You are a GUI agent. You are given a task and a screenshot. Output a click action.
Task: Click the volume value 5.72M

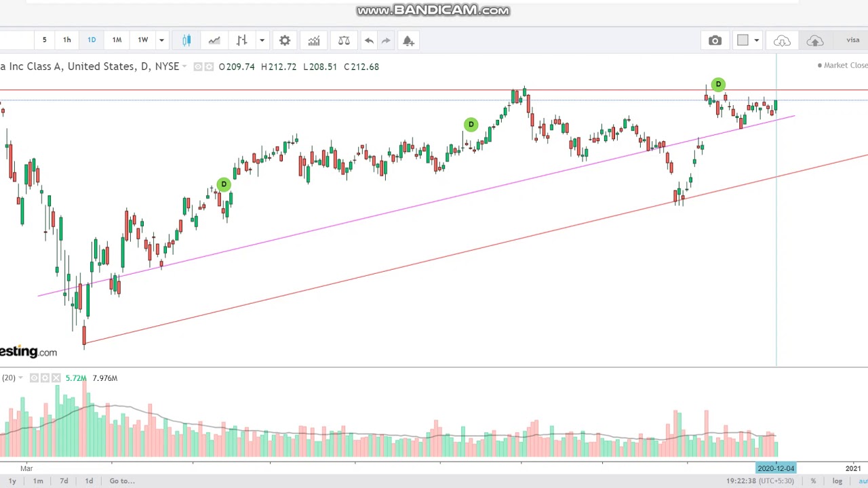pos(76,378)
